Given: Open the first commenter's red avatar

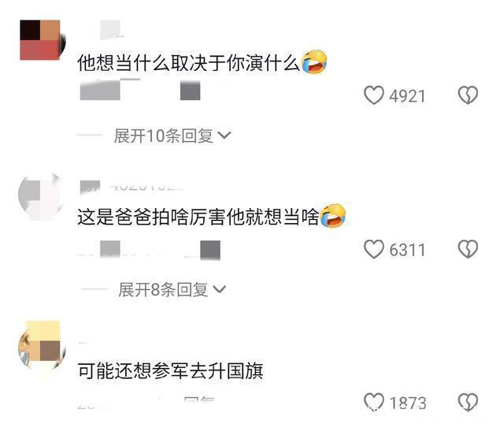Looking at the screenshot, I should point(42,40).
